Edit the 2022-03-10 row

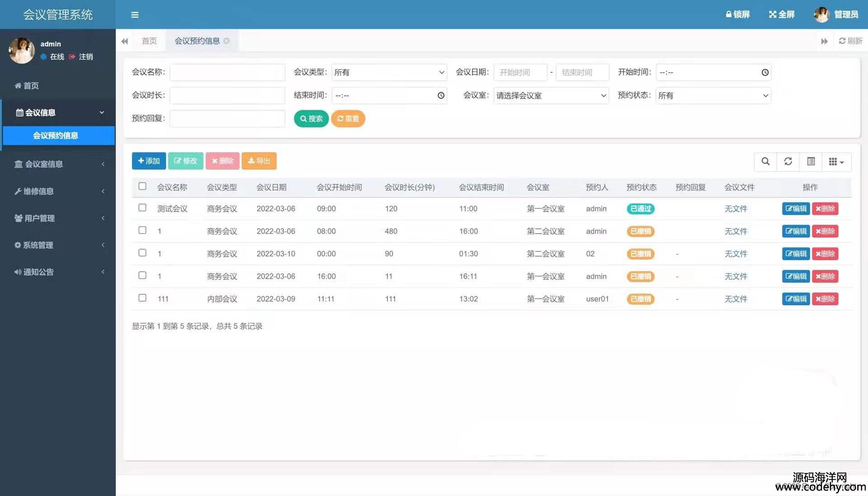tap(796, 254)
